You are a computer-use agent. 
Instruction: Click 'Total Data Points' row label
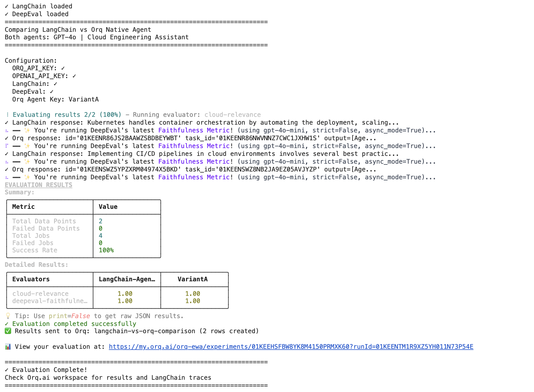pyautogui.click(x=44, y=221)
